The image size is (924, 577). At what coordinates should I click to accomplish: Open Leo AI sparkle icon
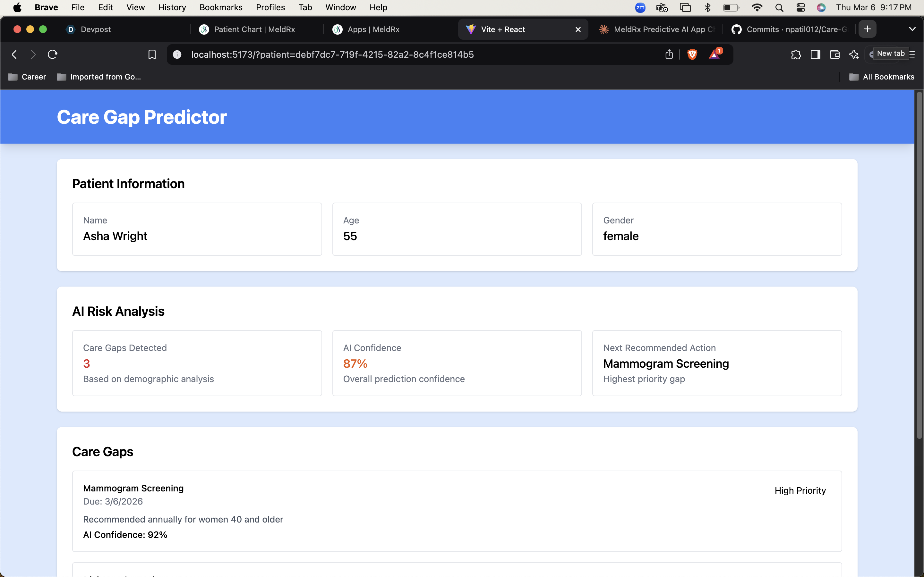point(854,54)
